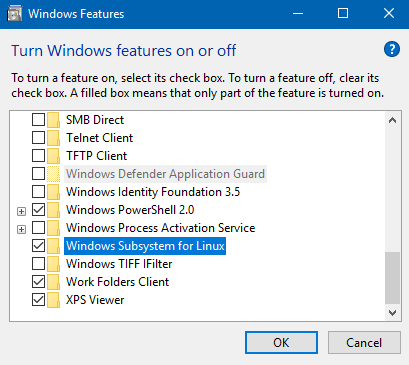Viewport: 409px width, 365px height.
Task: Select the Windows Subsystem for Linux label
Action: 145,246
